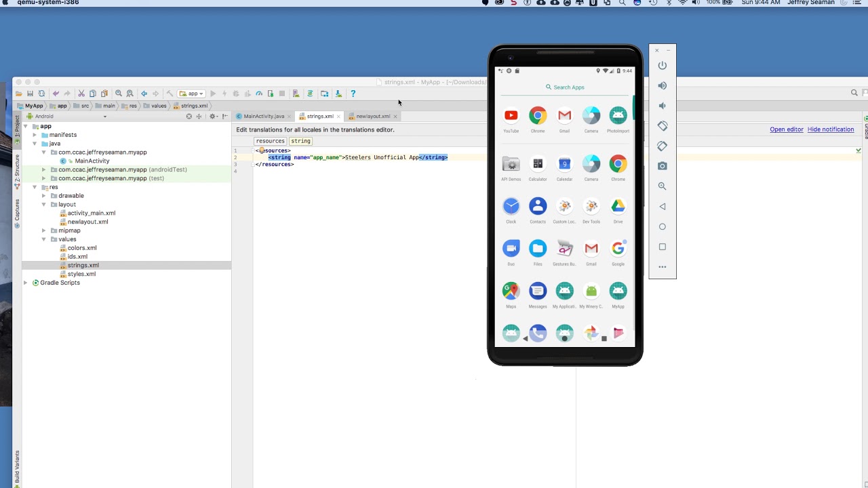The image size is (868, 488).
Task: Close the strings.xml tab
Action: (x=338, y=117)
